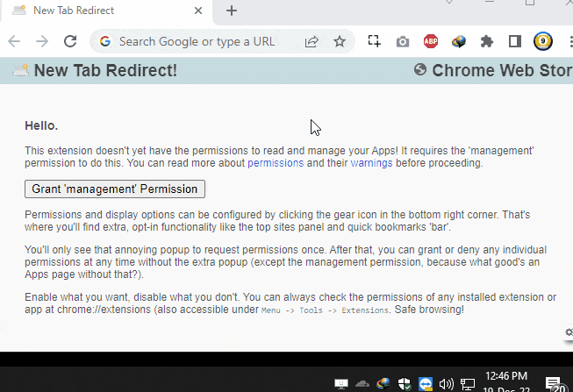Click the monitor tray icon in taskbar
The height and width of the screenshot is (392, 573).
tap(341, 383)
